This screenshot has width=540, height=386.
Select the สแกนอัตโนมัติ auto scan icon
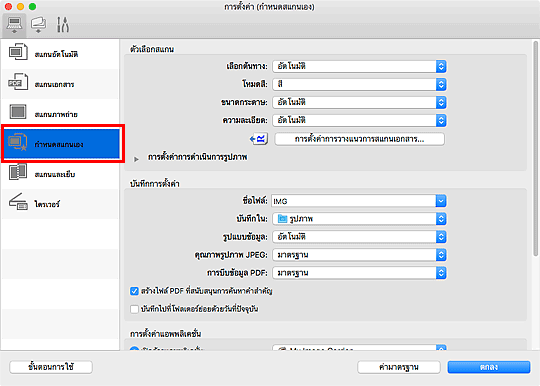[18, 52]
